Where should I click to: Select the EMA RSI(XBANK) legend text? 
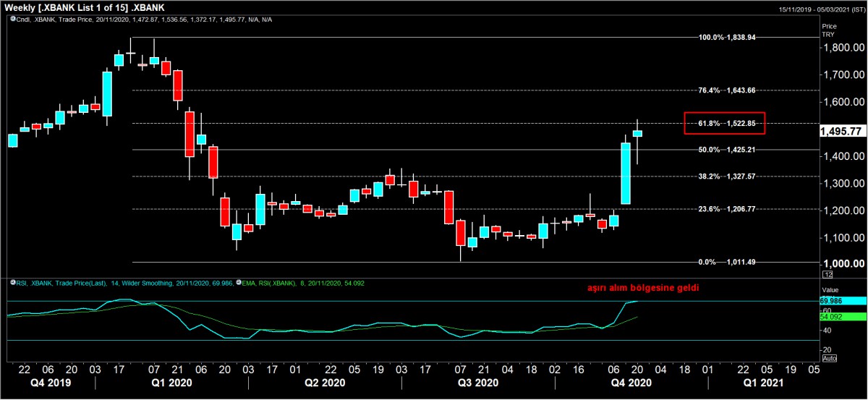tap(304, 283)
